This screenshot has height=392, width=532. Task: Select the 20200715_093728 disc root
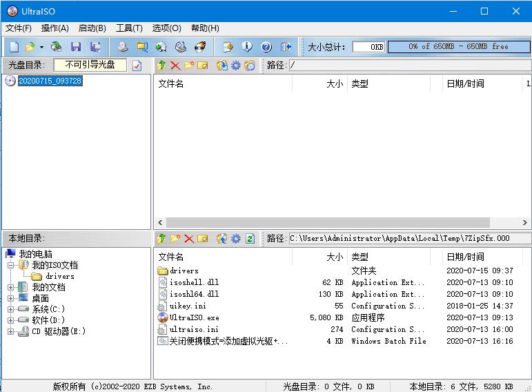coord(50,81)
